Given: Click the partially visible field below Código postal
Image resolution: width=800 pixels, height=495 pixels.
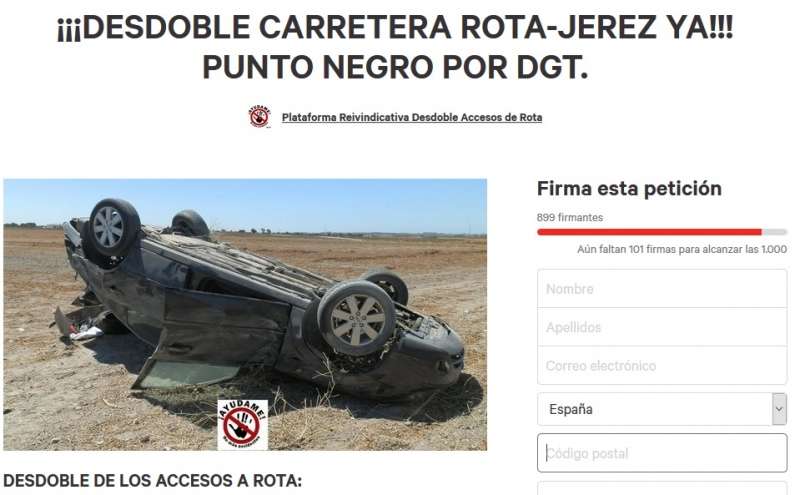Looking at the screenshot, I should [x=662, y=488].
